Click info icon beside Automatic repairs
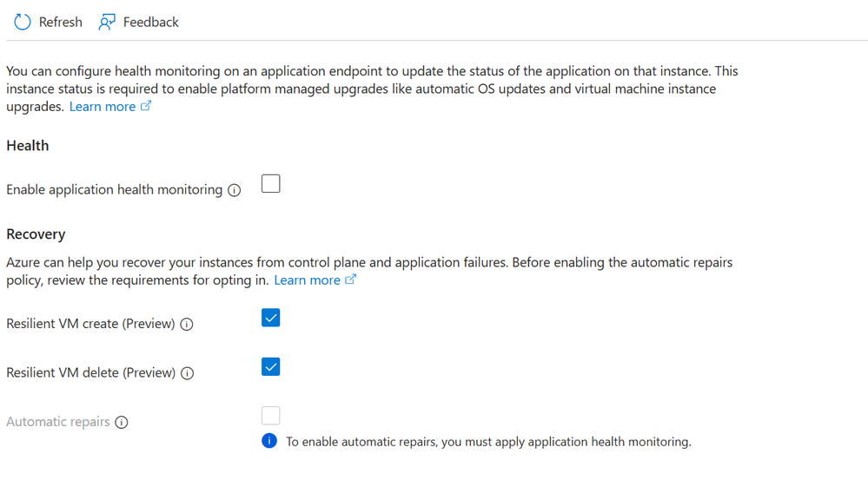Screen dimensions: 868x480 coord(122,423)
